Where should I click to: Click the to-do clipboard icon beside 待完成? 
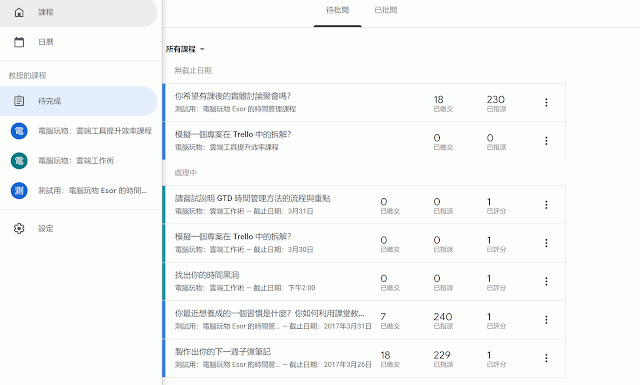click(19, 101)
